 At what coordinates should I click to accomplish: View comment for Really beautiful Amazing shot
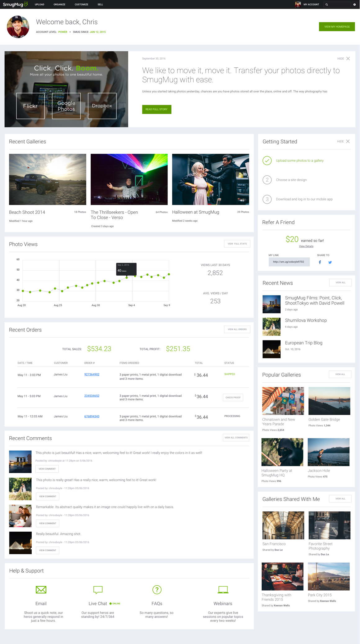coord(47,550)
